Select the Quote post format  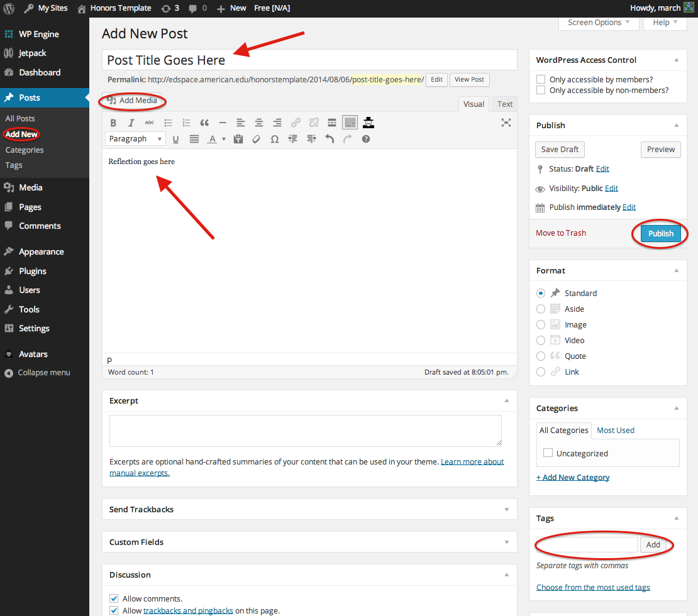point(541,356)
